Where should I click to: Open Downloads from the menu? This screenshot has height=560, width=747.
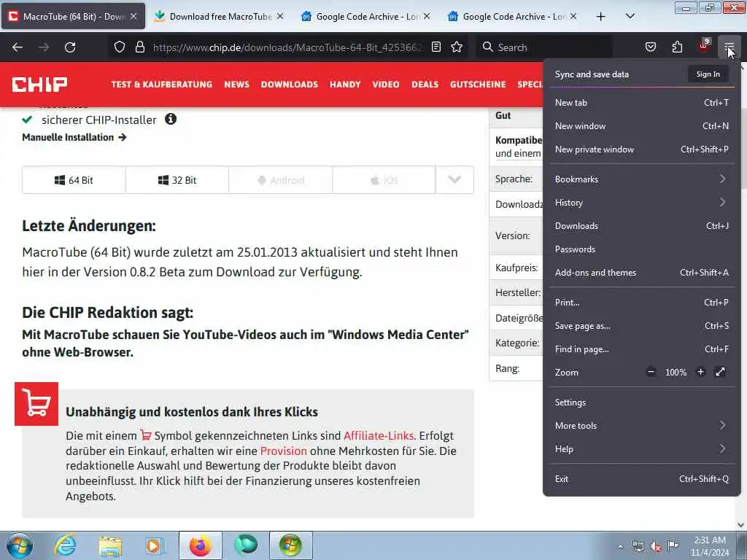(642, 226)
